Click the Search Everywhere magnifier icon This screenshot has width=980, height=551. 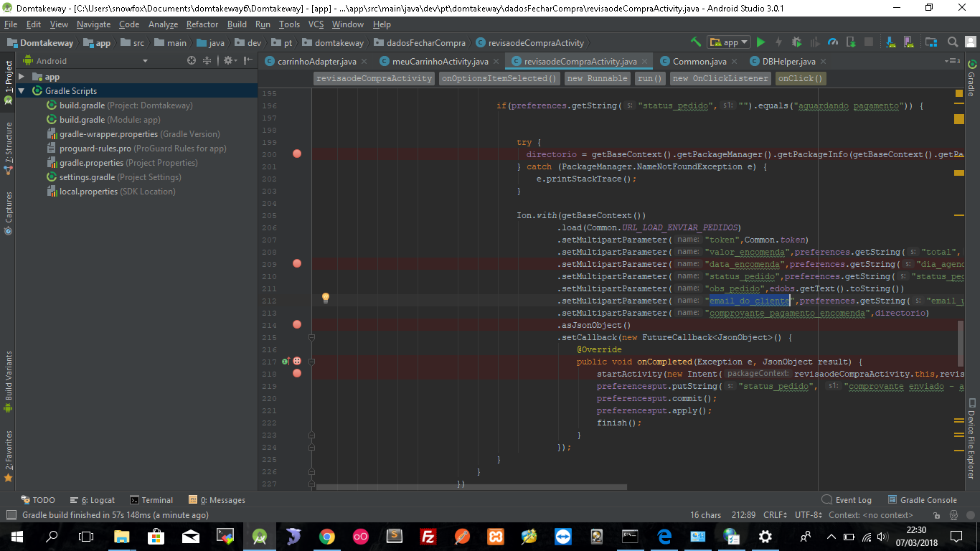[x=953, y=42]
